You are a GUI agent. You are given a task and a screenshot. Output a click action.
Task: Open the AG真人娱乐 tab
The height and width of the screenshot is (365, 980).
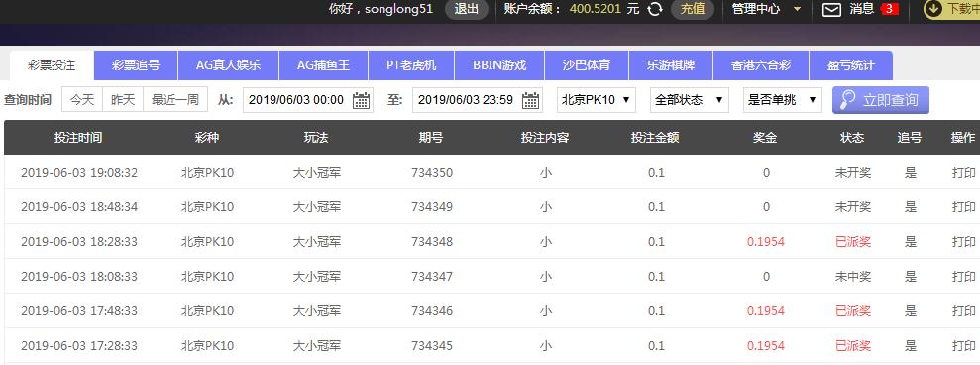click(228, 65)
